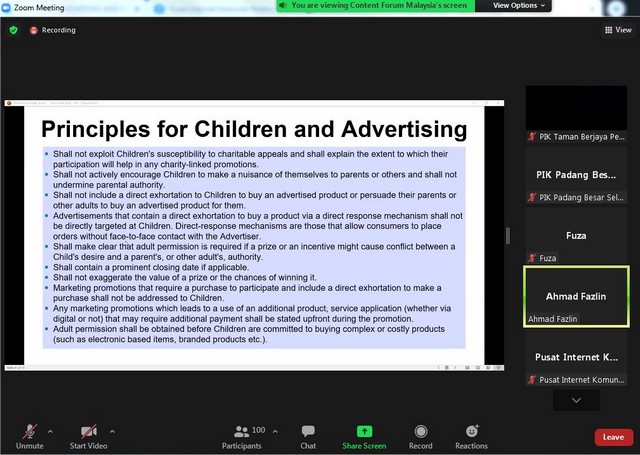
Task: Expand audio options arrow next to Unmute
Action: (x=51, y=431)
